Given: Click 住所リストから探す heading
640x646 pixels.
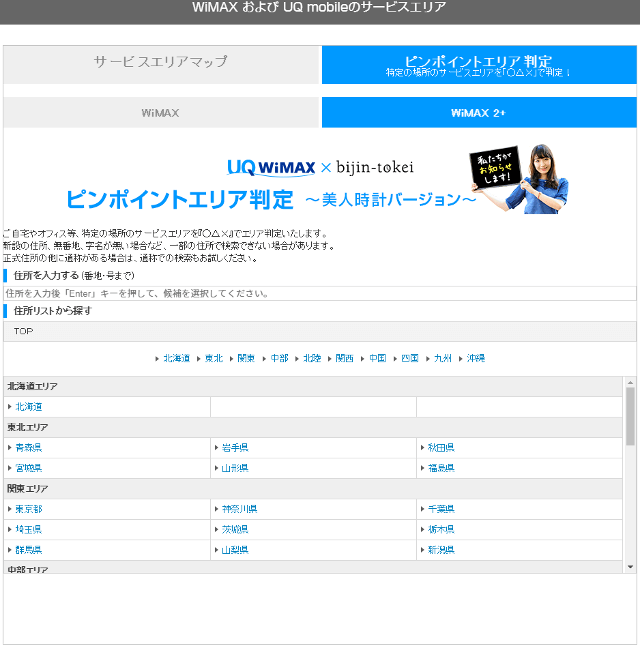Looking at the screenshot, I should click(53, 311).
